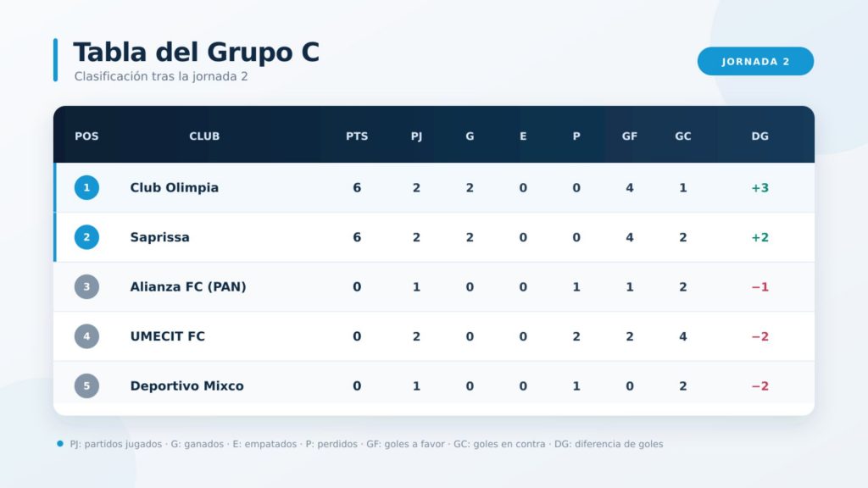Click the POS column header
The height and width of the screenshot is (488, 868).
86,136
